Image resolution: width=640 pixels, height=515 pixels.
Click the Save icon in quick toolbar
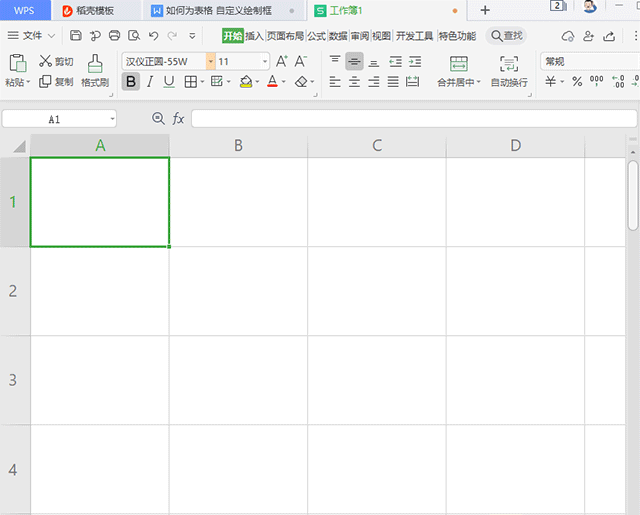[76, 36]
